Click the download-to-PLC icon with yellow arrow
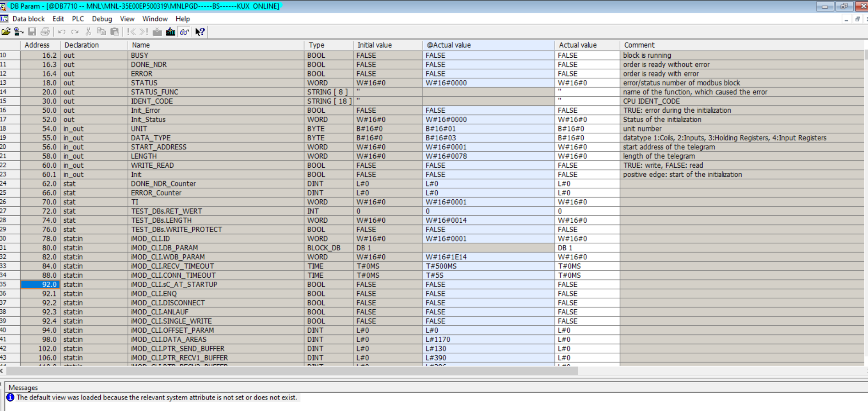The height and width of the screenshot is (411, 868). [170, 32]
